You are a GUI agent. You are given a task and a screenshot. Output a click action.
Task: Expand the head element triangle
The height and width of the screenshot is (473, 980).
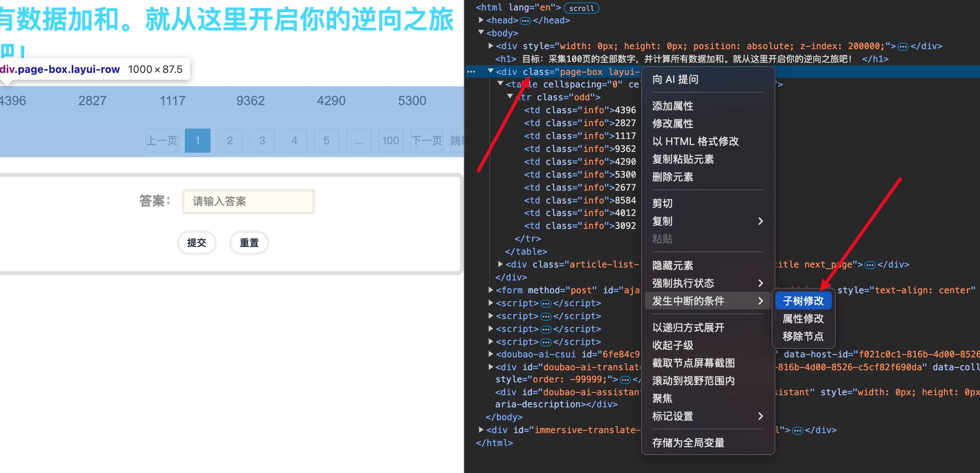coord(481,20)
